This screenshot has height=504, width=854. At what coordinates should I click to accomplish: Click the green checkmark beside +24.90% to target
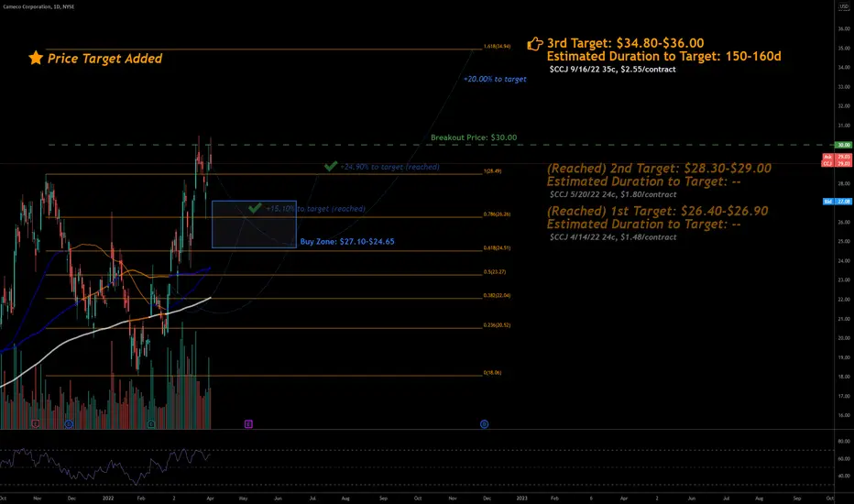coord(331,166)
